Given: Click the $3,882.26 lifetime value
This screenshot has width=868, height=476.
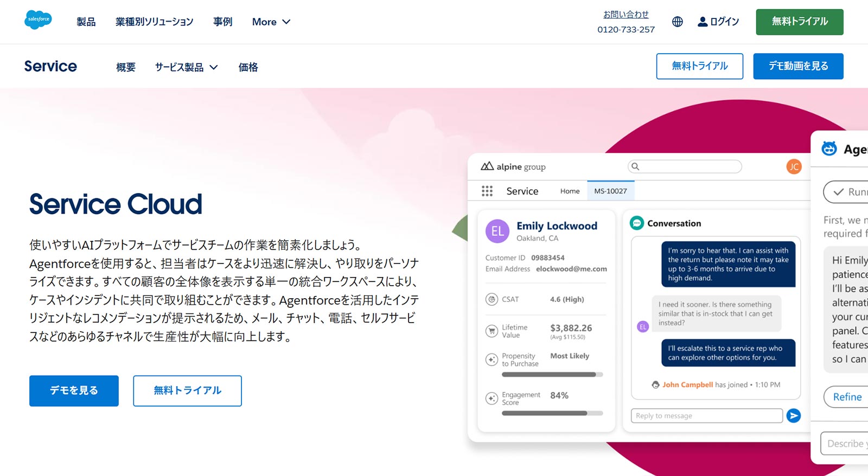Looking at the screenshot, I should [x=571, y=328].
